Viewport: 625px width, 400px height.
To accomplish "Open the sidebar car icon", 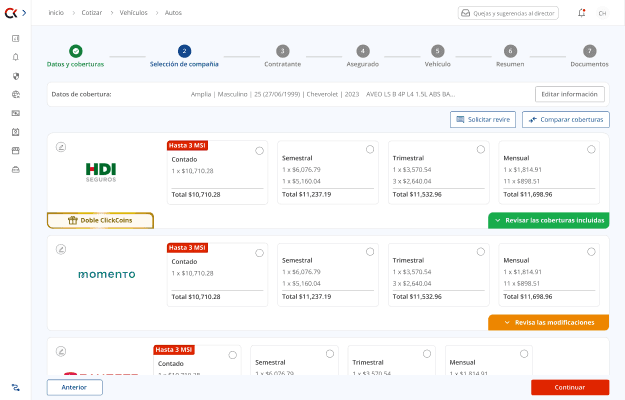I will coord(16,170).
